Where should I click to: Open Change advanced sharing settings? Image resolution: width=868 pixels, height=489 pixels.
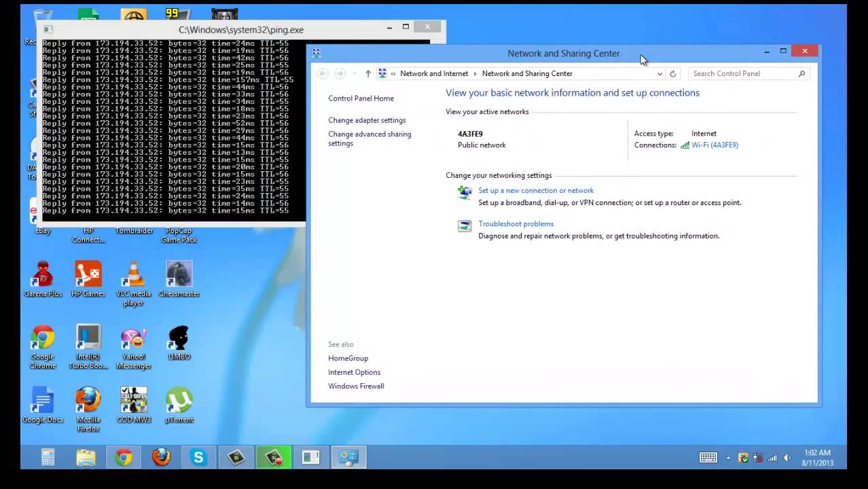tap(369, 139)
